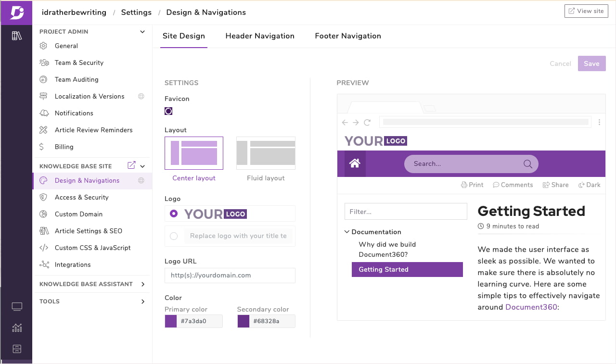Click the secondary color hex field
The image size is (616, 364).
[x=272, y=321]
